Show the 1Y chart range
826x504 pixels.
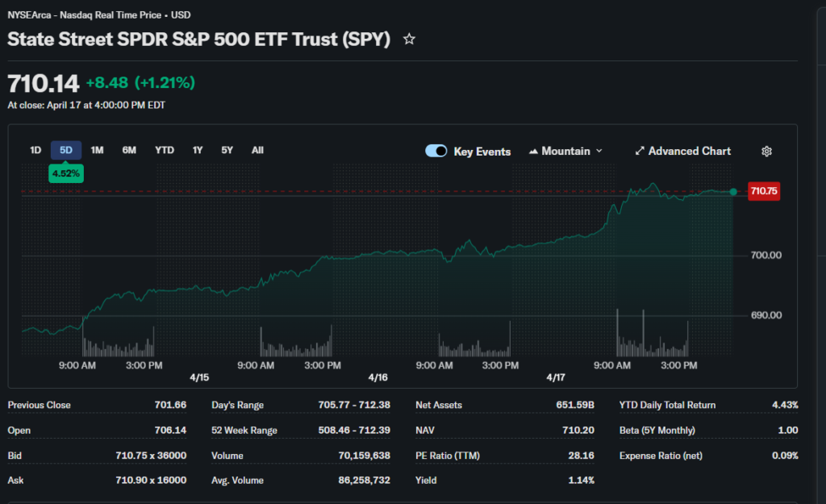[x=198, y=150]
